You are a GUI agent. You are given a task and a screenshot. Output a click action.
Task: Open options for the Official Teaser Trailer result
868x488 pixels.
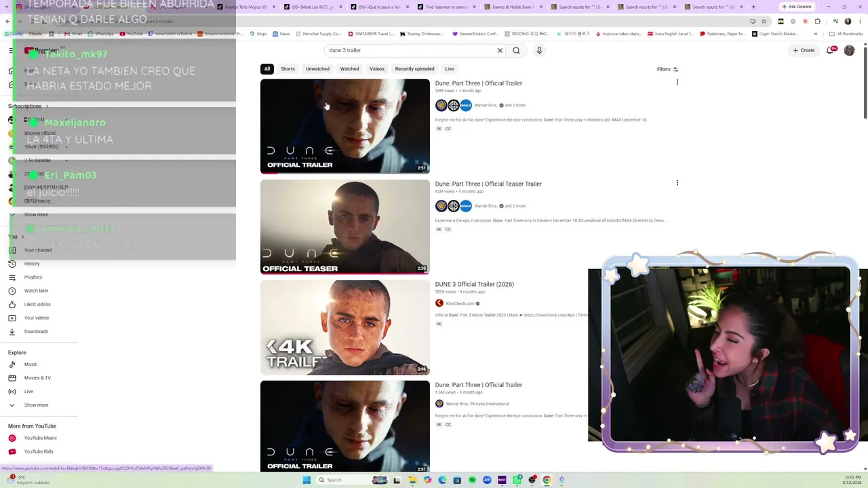point(677,183)
